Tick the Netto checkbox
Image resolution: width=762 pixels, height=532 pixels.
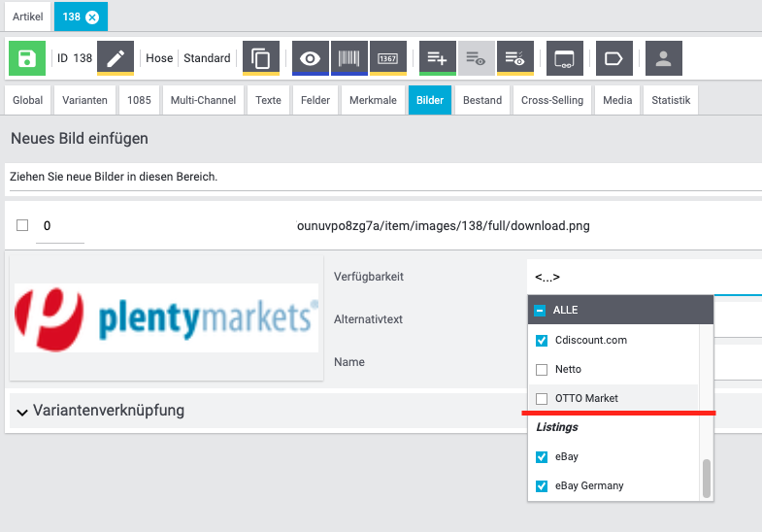point(543,370)
